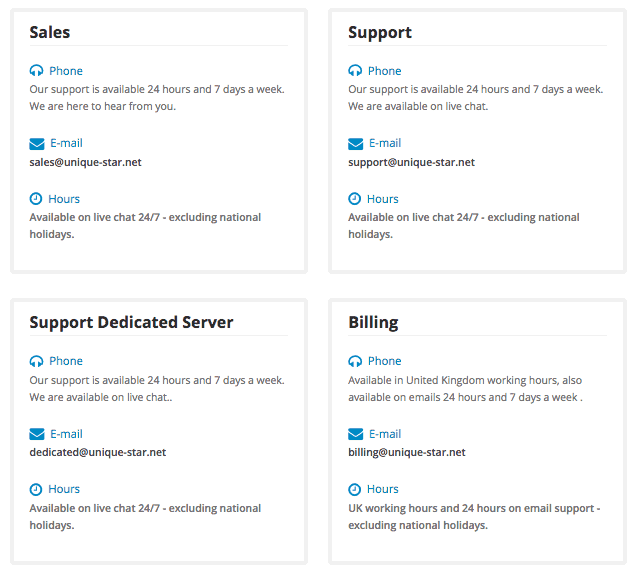Click the Hours label in Support card
Viewport: 636px width, 574px height.
pos(382,199)
